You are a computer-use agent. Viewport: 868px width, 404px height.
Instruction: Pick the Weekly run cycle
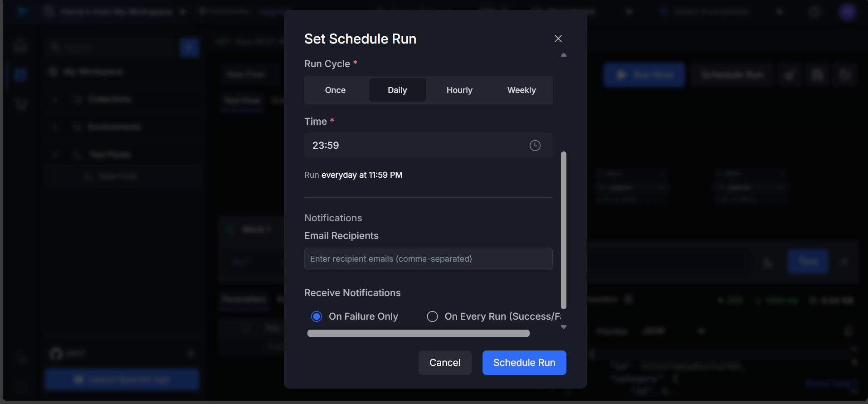point(522,90)
